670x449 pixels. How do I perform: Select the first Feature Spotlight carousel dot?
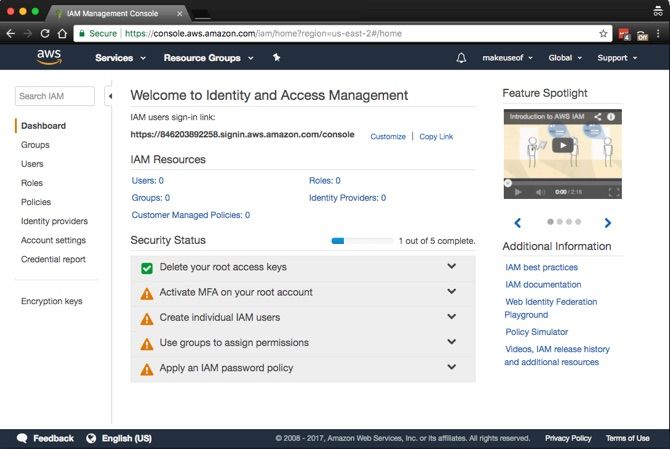pos(550,222)
